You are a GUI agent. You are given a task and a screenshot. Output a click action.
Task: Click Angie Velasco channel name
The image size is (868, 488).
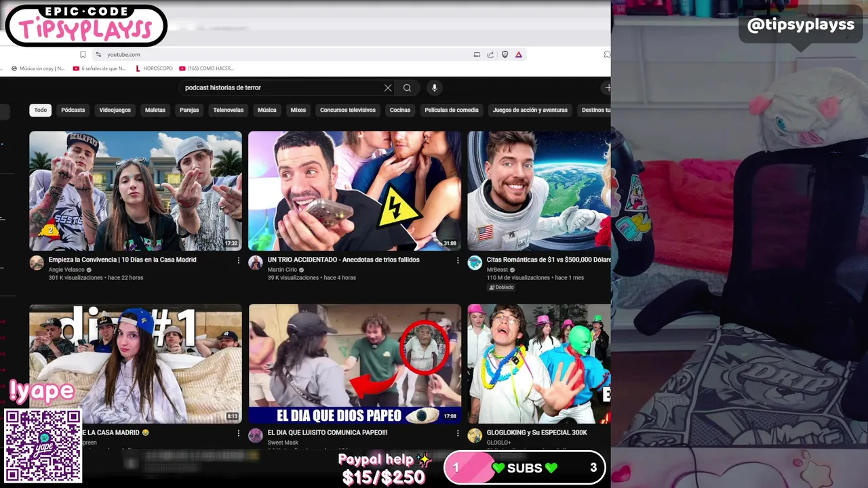[x=66, y=270]
